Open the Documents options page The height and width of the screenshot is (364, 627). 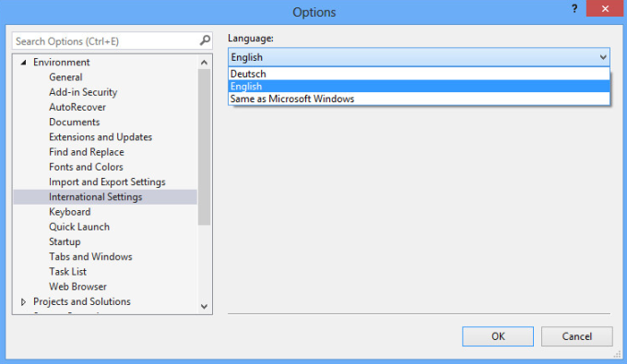point(75,122)
